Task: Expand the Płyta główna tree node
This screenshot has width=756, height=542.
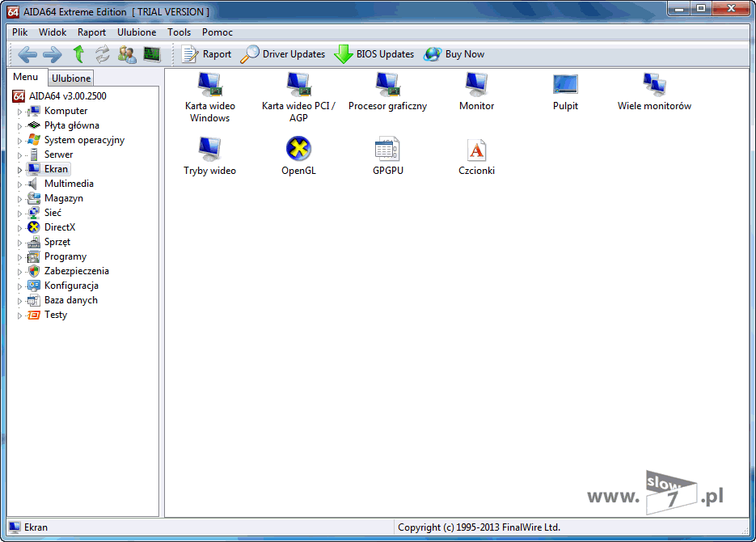Action: coord(19,126)
